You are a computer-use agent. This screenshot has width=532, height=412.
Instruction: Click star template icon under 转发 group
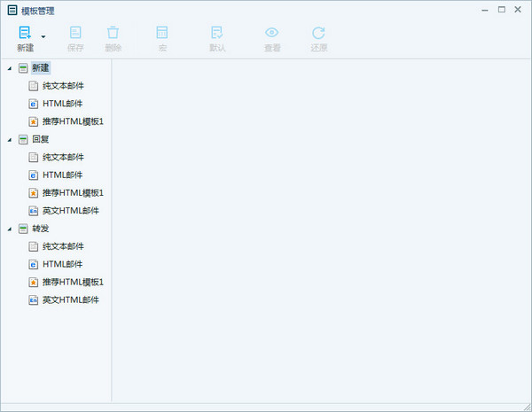coord(34,282)
